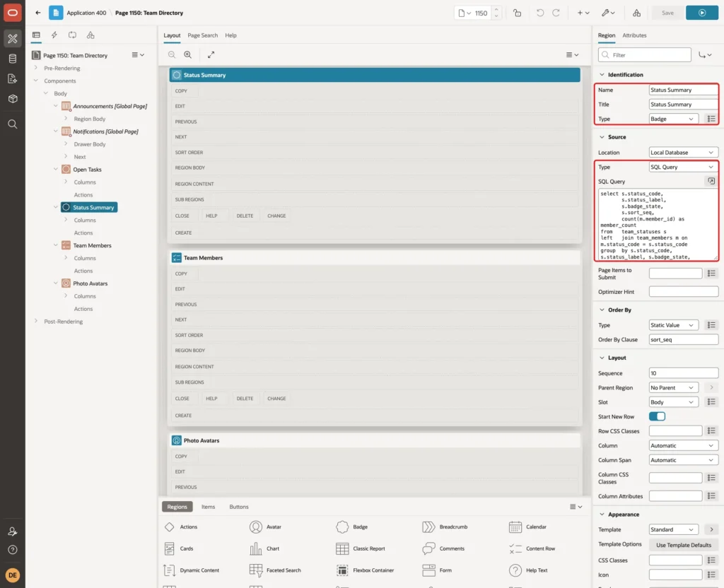Click Use Template Defaults button
This screenshot has height=588, width=724.
(x=684, y=546)
